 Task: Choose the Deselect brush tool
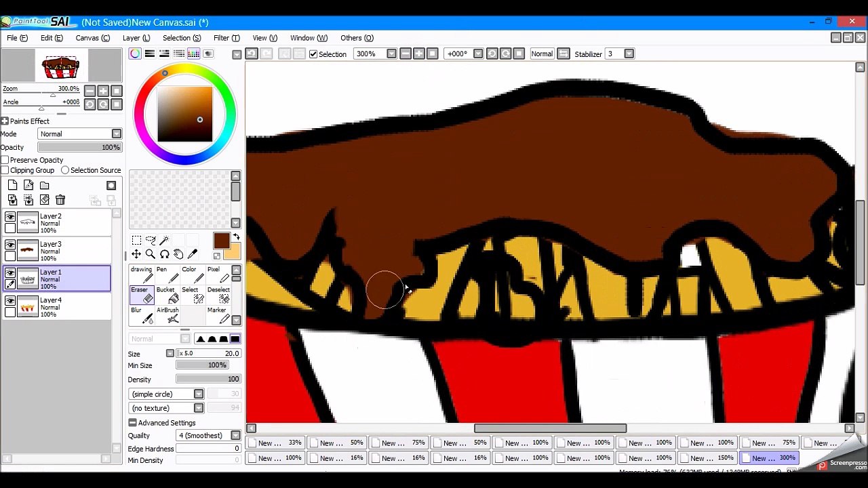[x=218, y=295]
